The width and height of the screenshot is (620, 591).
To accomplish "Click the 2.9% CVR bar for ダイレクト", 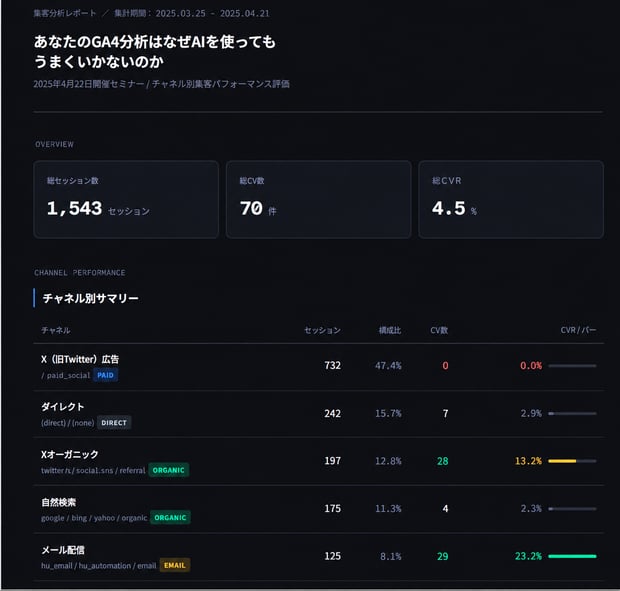I will [x=572, y=414].
